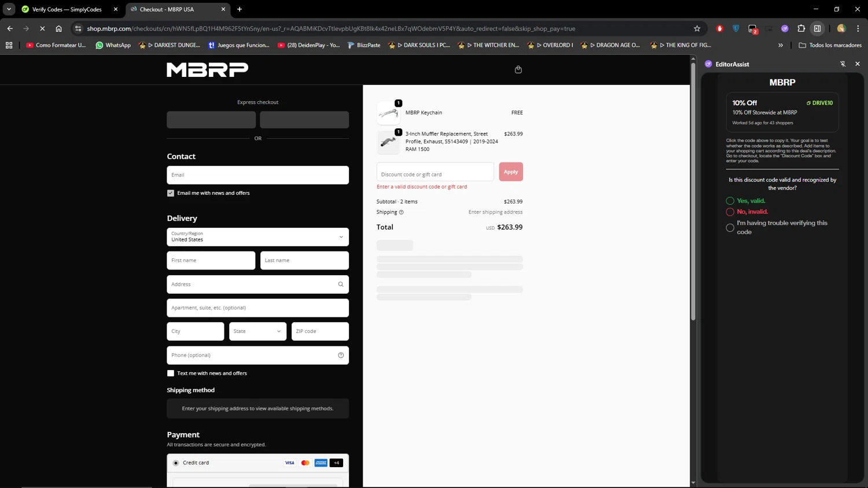868x488 pixels.
Task: Click the first express checkout button
Action: tap(211, 120)
